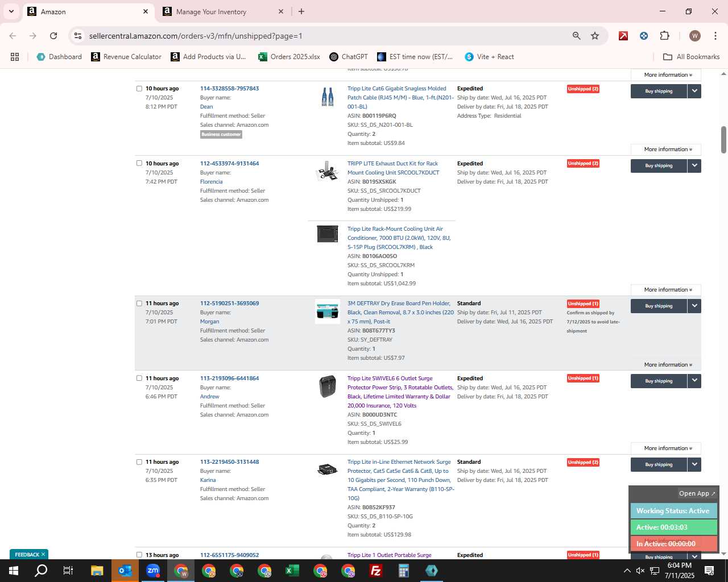Expand Buy shipping dropdown for Ethernet Surge order
Image resolution: width=728 pixels, height=582 pixels.
tap(694, 464)
